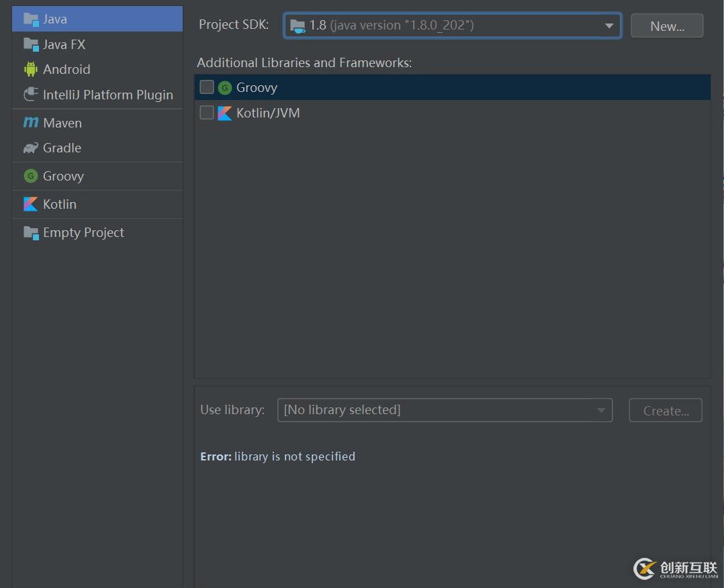Select the Java project type icon
The image size is (724, 588).
coord(31,19)
